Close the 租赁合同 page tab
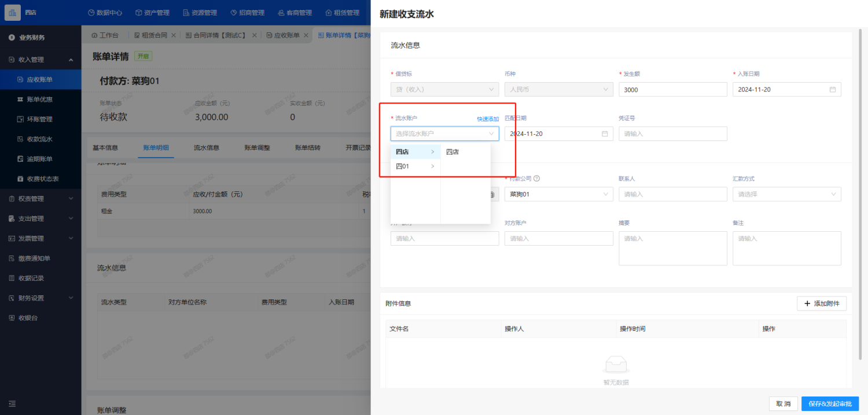 (x=174, y=35)
